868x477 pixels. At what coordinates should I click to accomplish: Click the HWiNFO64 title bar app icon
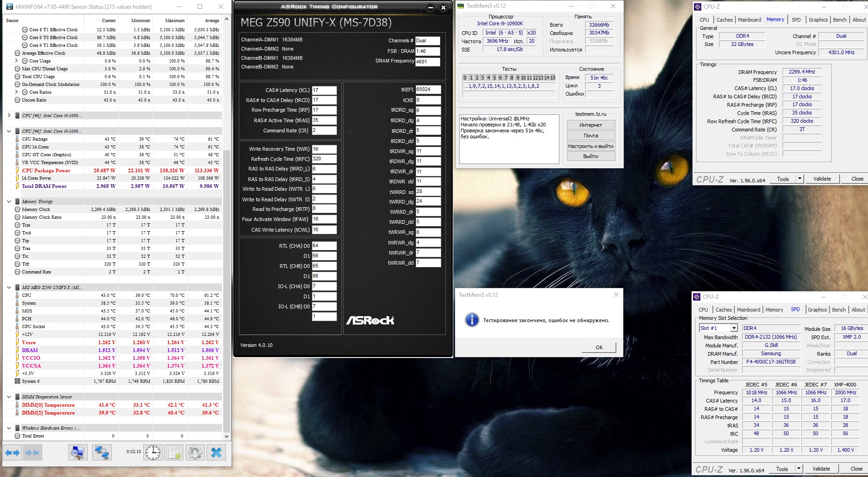[x=9, y=7]
